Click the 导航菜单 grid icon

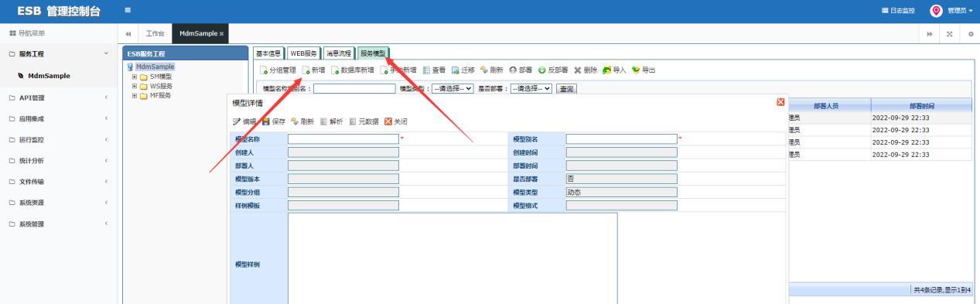coord(12,33)
